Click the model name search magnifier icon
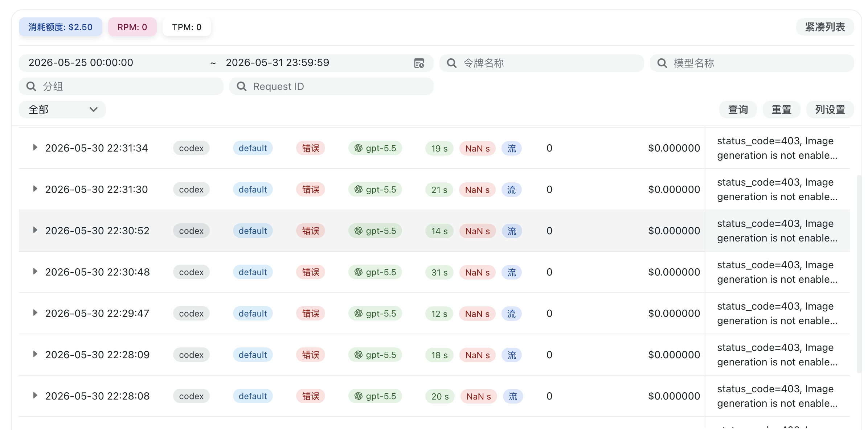Image resolution: width=868 pixels, height=430 pixels. pos(662,63)
